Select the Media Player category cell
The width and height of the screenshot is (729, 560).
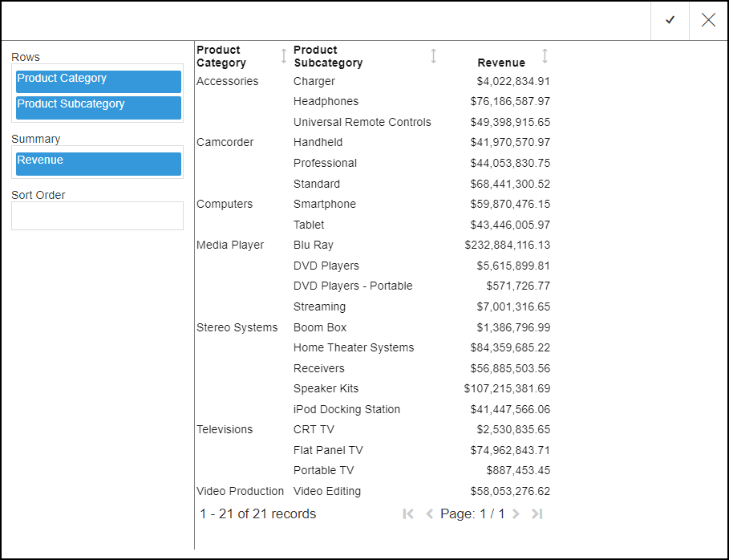[x=230, y=246]
